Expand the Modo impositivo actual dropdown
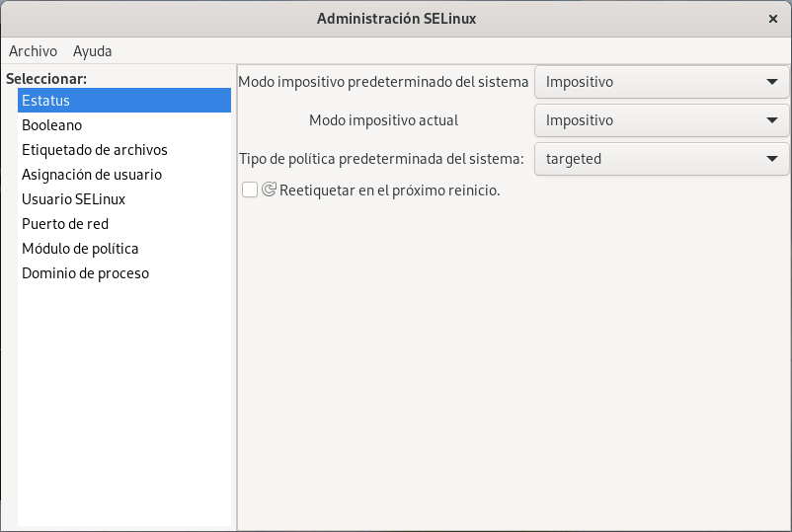Image resolution: width=792 pixels, height=532 pixels. 661,120
